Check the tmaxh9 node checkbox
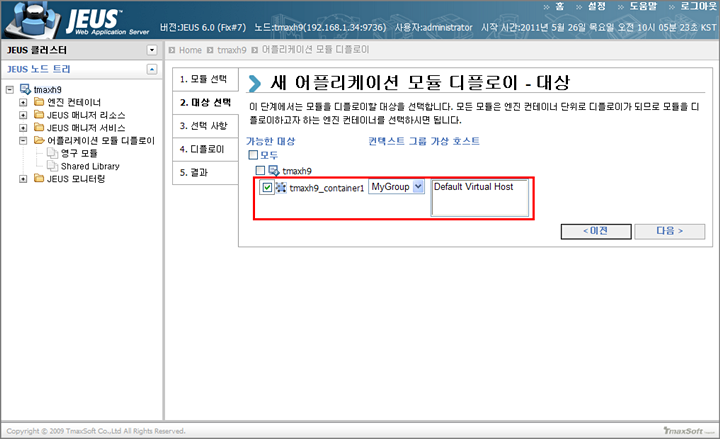Viewport: 720px width, 439px height. pos(260,171)
